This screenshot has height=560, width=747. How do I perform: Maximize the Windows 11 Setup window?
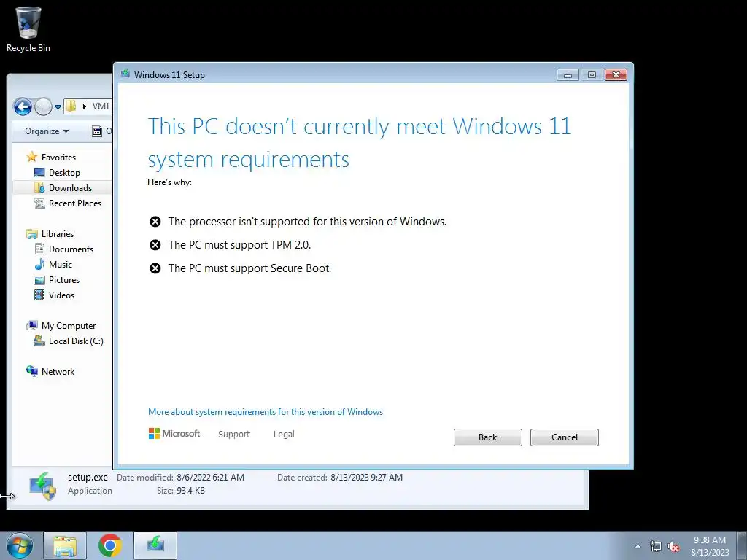592,75
